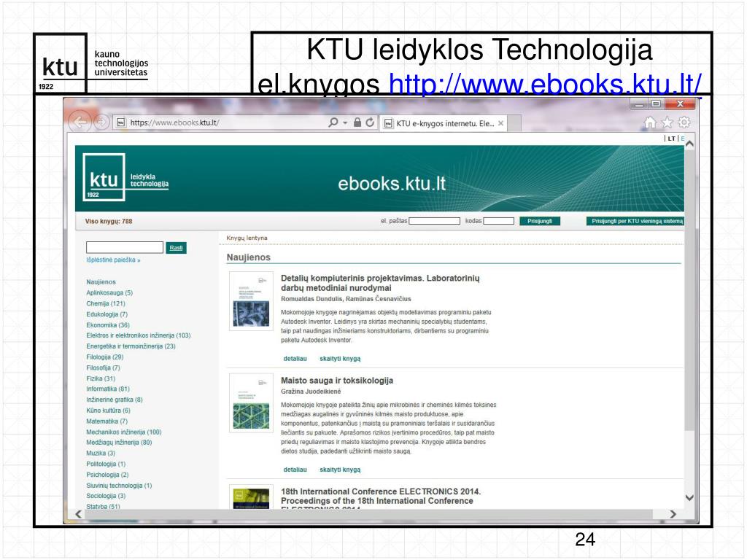This screenshot has width=747, height=560.
Task: Click detaliau under Maisto sauga ir toksikologija
Action: pos(295,470)
